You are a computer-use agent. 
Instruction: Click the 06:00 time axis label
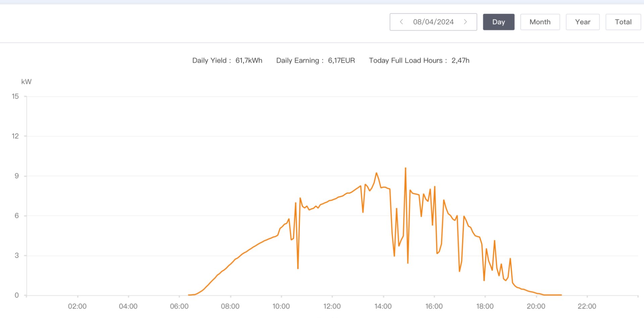tap(179, 306)
